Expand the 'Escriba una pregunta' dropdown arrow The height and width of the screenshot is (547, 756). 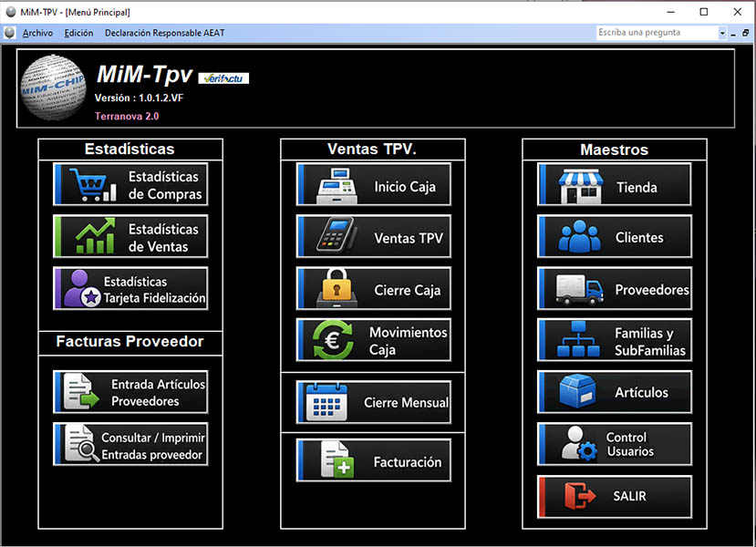[x=722, y=33]
